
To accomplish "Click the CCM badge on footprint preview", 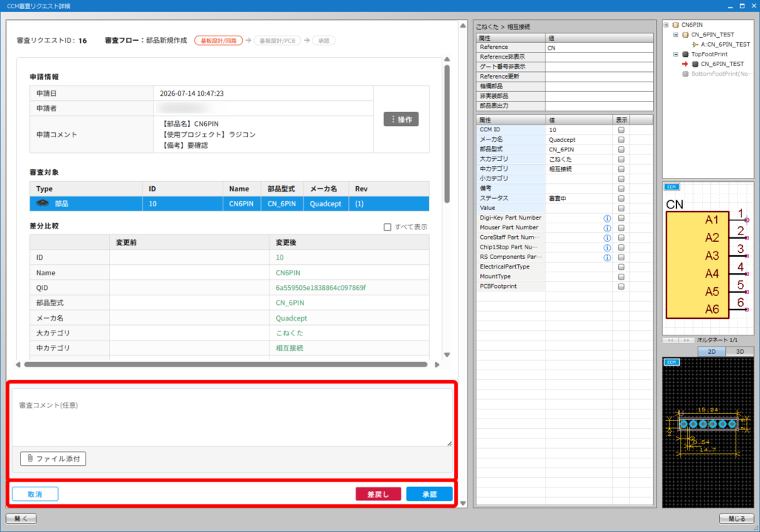I will [671, 362].
